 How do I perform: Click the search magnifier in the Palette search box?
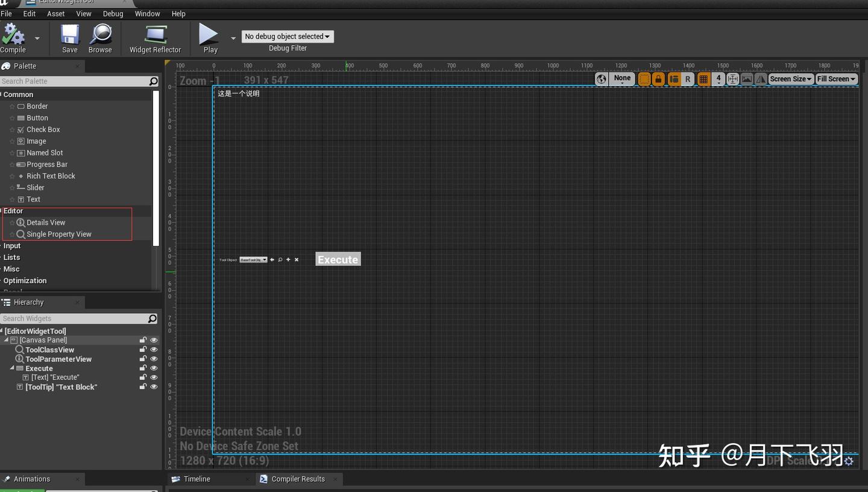click(x=154, y=81)
